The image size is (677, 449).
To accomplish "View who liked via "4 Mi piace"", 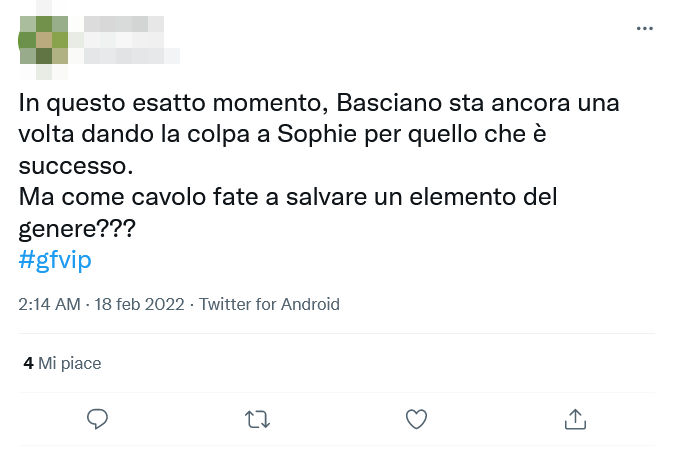I will point(62,363).
